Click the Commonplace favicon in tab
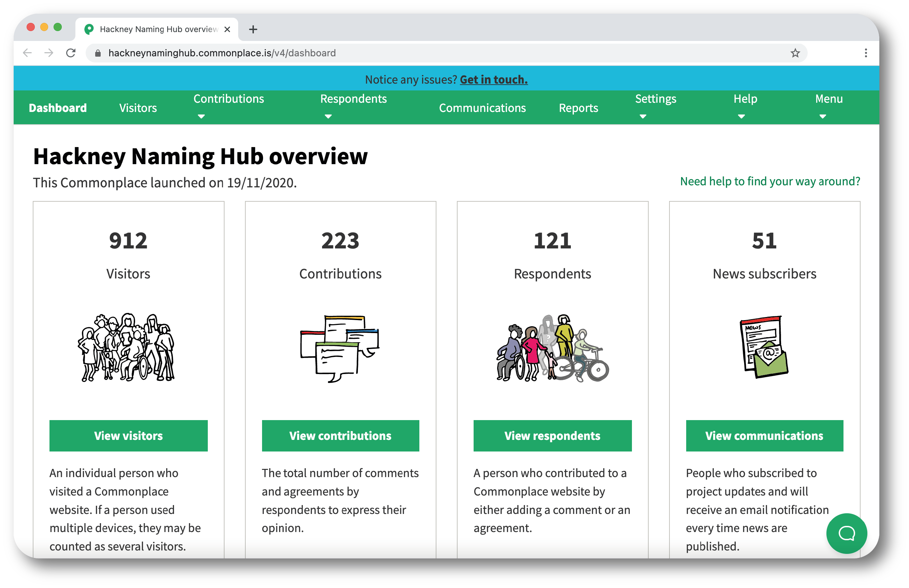The height and width of the screenshot is (588, 909). point(89,29)
